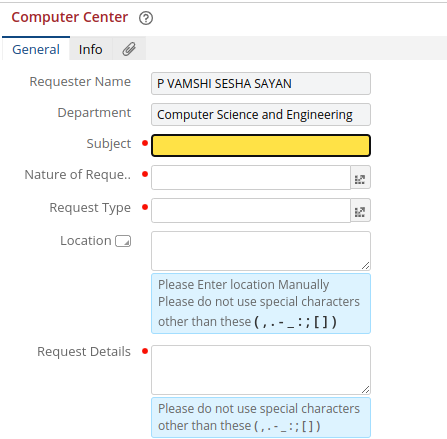The height and width of the screenshot is (439, 447).
Task: Focus the Location text area
Action: (x=261, y=251)
